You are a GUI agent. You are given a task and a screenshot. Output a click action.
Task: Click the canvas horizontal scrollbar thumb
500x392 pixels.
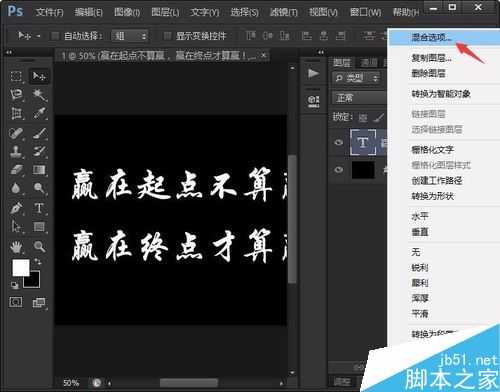[189, 383]
